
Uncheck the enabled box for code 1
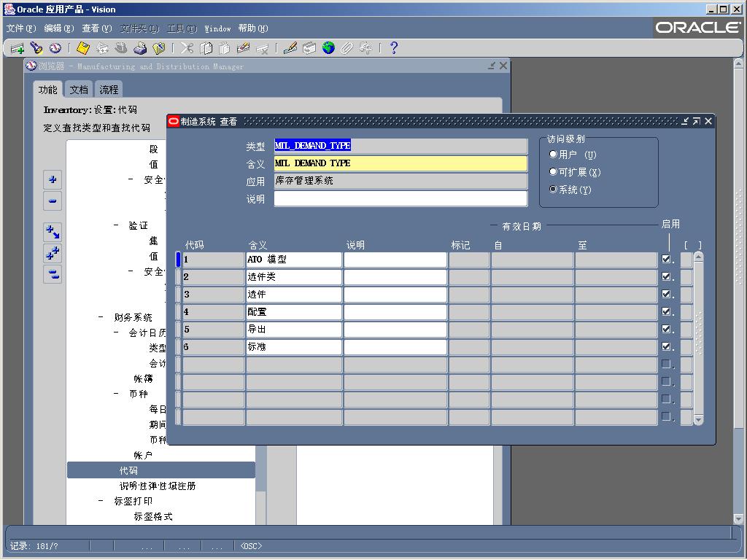click(x=666, y=259)
